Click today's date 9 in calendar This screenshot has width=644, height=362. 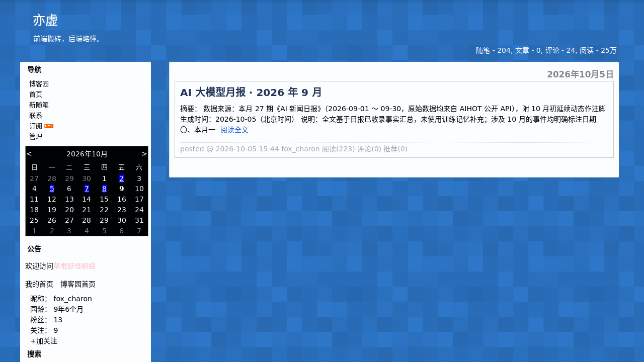click(x=121, y=189)
